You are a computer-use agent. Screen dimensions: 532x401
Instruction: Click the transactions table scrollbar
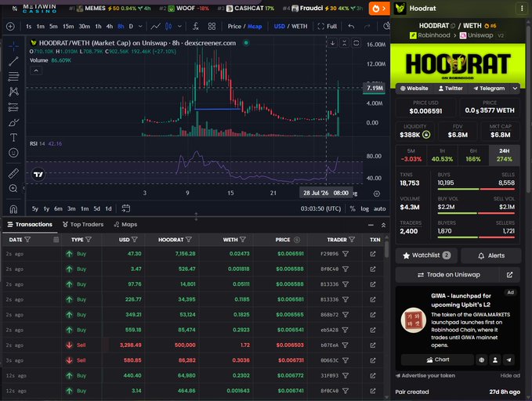pyautogui.click(x=386, y=249)
